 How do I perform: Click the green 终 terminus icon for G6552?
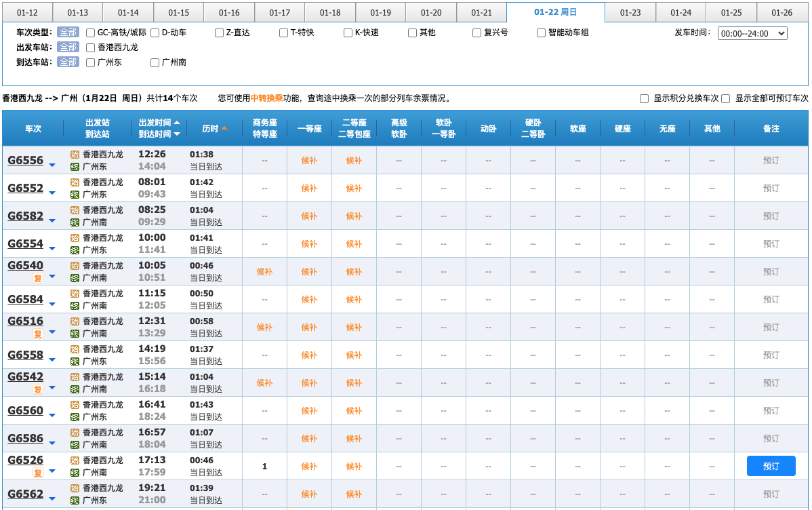75,195
